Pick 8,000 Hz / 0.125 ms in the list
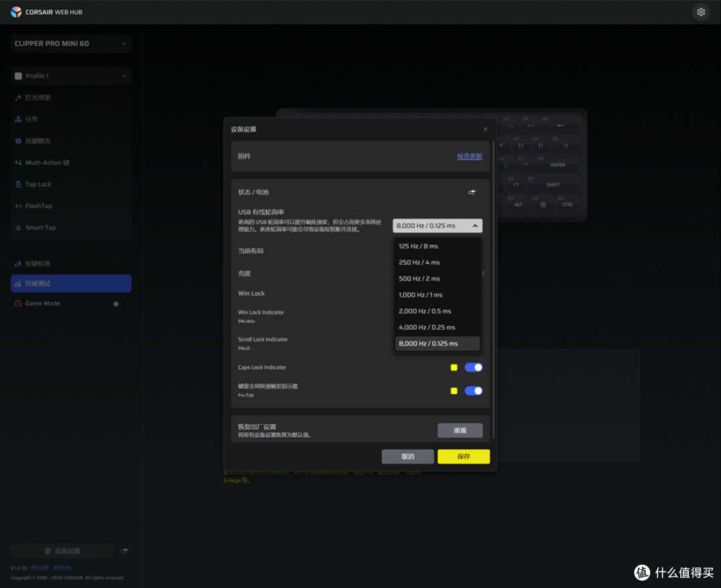This screenshot has width=721, height=588. click(437, 344)
